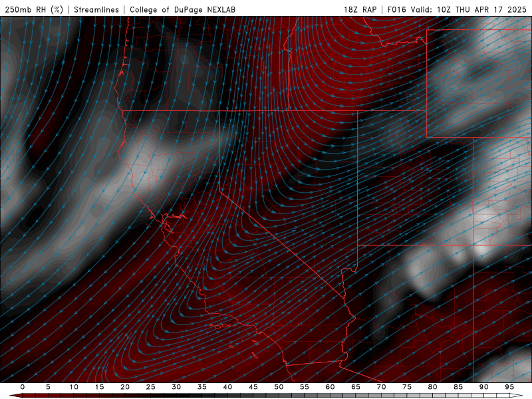Select the 20 value on the color scale

click(125, 387)
